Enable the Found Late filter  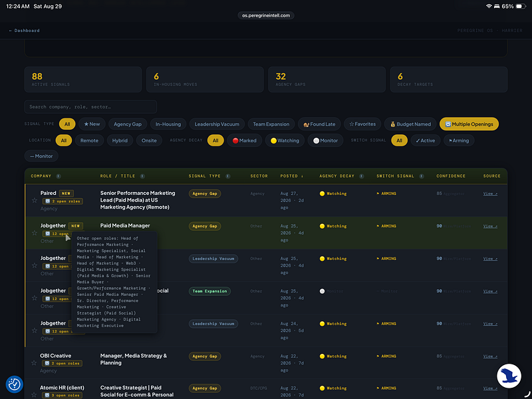click(319, 124)
